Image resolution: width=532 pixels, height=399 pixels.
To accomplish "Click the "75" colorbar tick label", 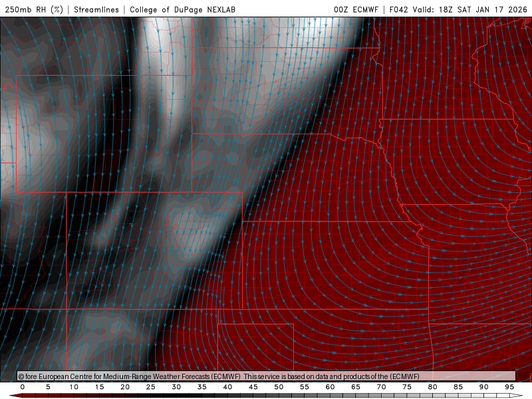I will 407,387.
